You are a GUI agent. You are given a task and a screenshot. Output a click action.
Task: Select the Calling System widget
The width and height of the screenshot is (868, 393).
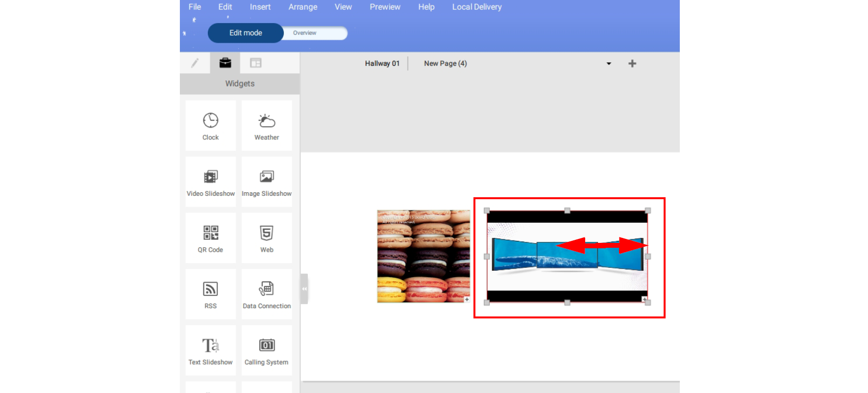[x=267, y=350]
